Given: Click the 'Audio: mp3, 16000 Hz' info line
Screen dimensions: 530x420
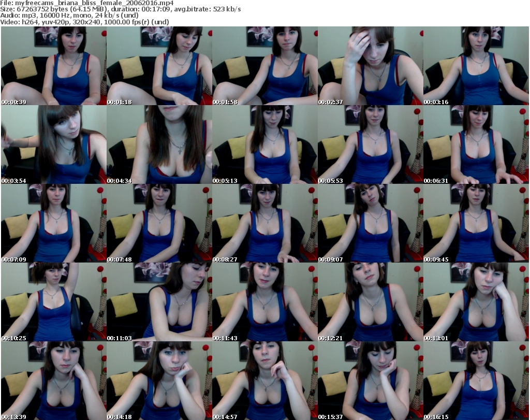Looking at the screenshot, I should (x=69, y=16).
